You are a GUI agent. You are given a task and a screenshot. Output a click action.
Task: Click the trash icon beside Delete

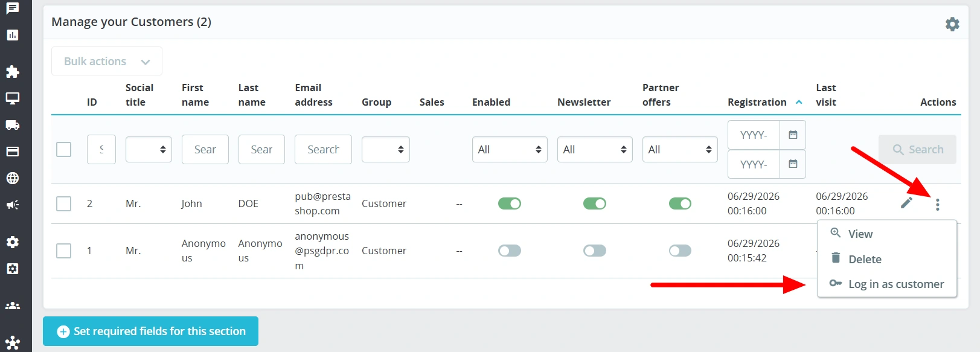coord(836,258)
